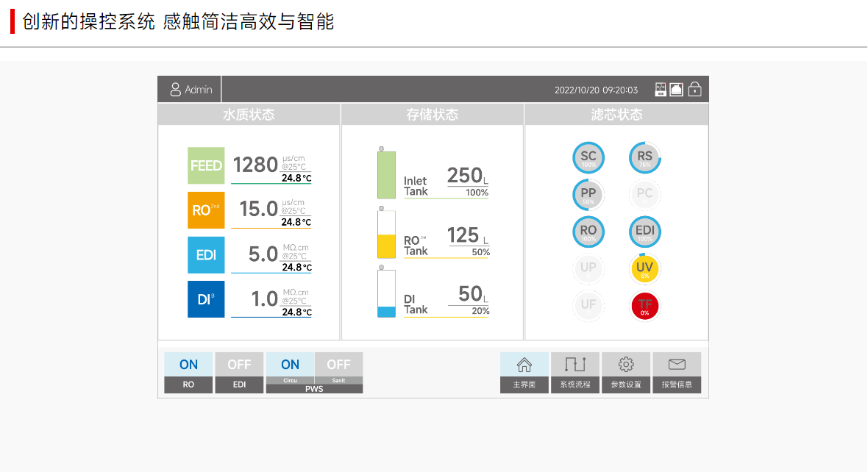Click the lock icon in the top bar

(x=694, y=90)
